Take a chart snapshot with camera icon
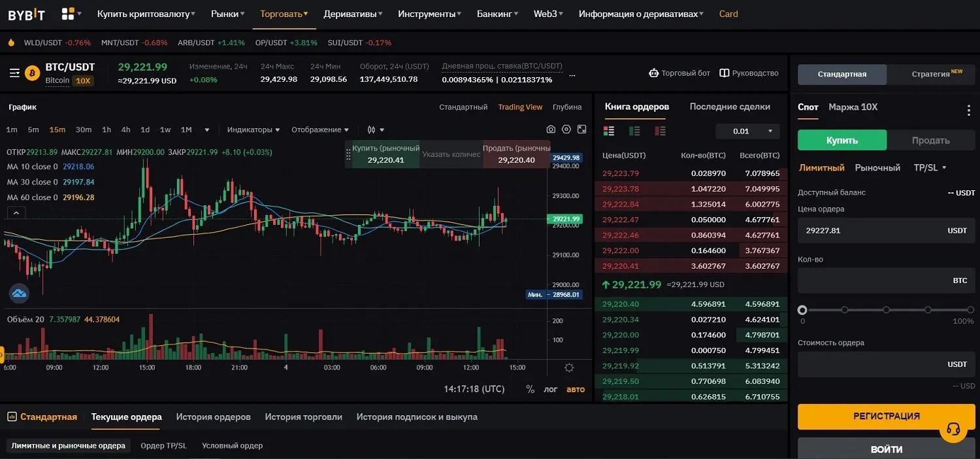The height and width of the screenshot is (459, 980). [551, 129]
